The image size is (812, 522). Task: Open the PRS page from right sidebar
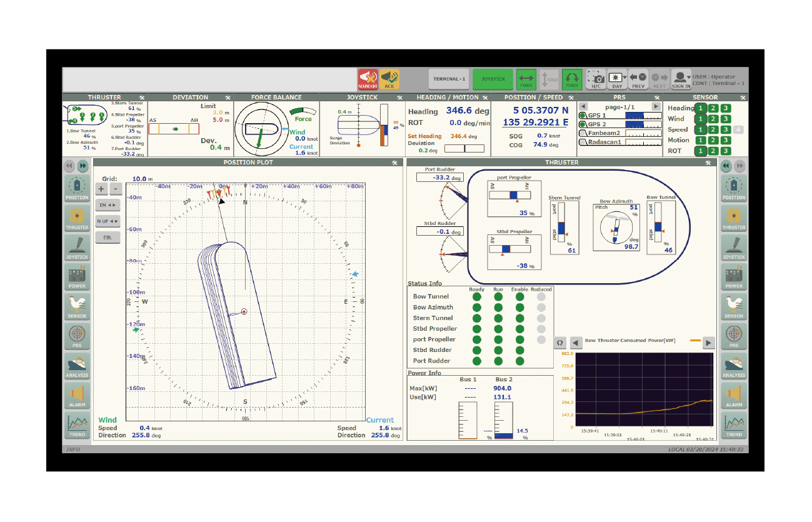[733, 337]
